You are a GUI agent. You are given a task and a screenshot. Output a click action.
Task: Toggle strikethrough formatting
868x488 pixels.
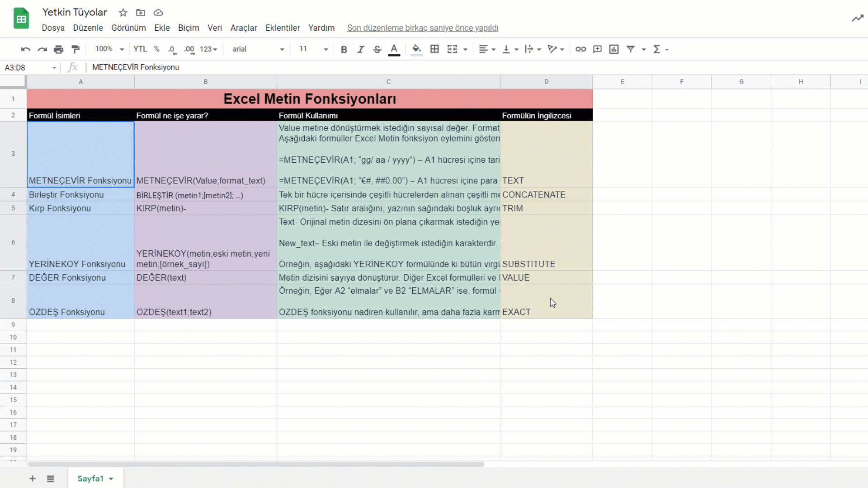point(377,49)
